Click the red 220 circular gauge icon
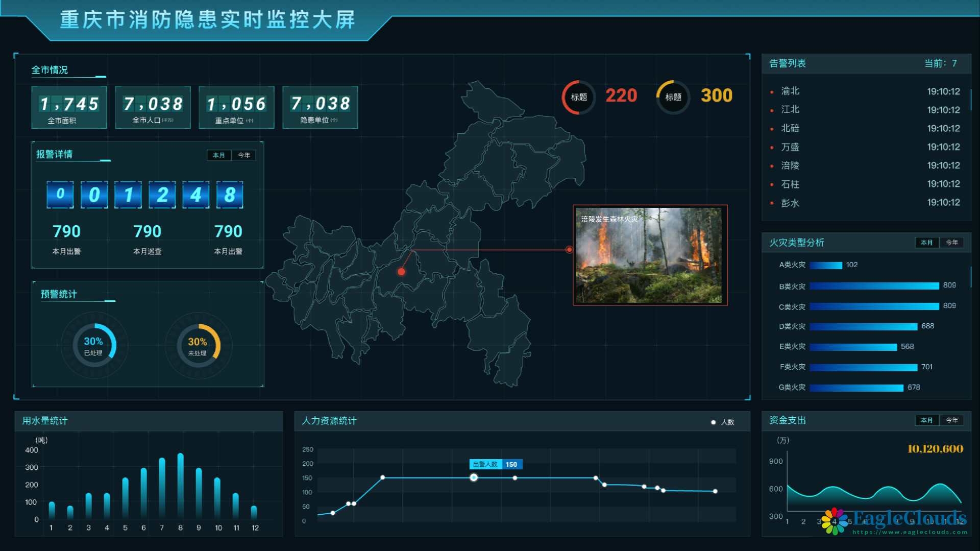Screen dimensions: 980x551 point(579,97)
